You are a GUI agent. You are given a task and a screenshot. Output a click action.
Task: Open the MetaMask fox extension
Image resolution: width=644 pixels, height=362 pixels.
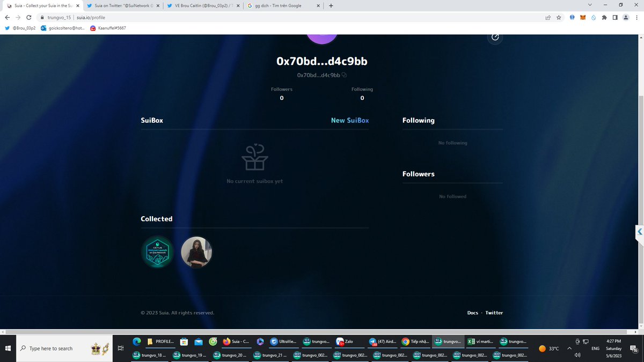583,17
